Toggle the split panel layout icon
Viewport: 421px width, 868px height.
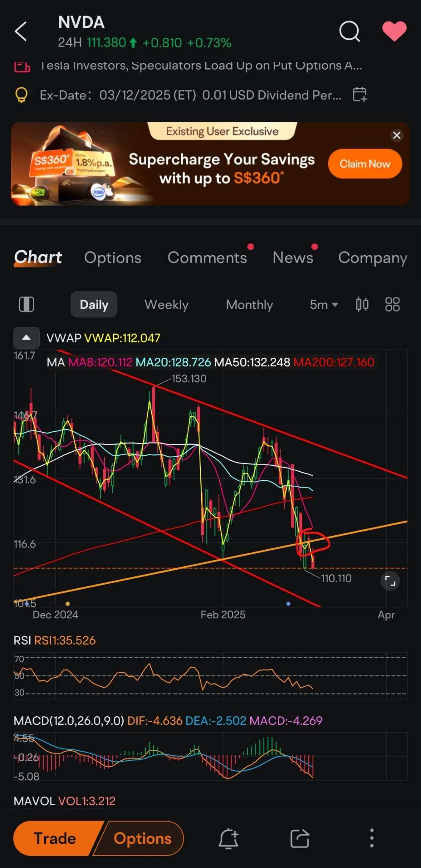pyautogui.click(x=27, y=304)
